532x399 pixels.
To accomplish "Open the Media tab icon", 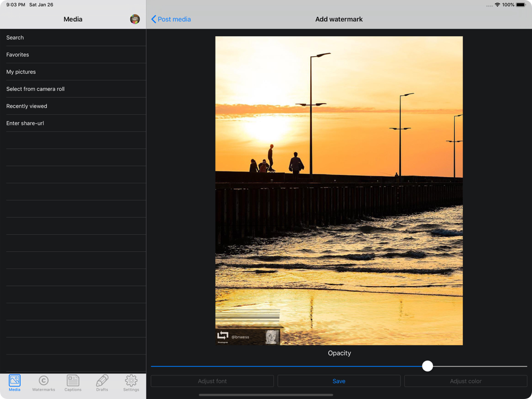I will coord(14,383).
